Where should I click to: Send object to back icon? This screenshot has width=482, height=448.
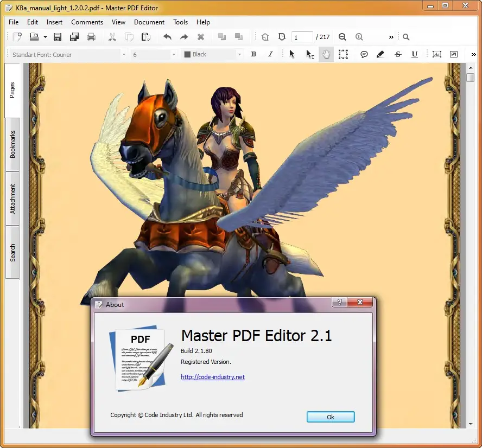239,36
